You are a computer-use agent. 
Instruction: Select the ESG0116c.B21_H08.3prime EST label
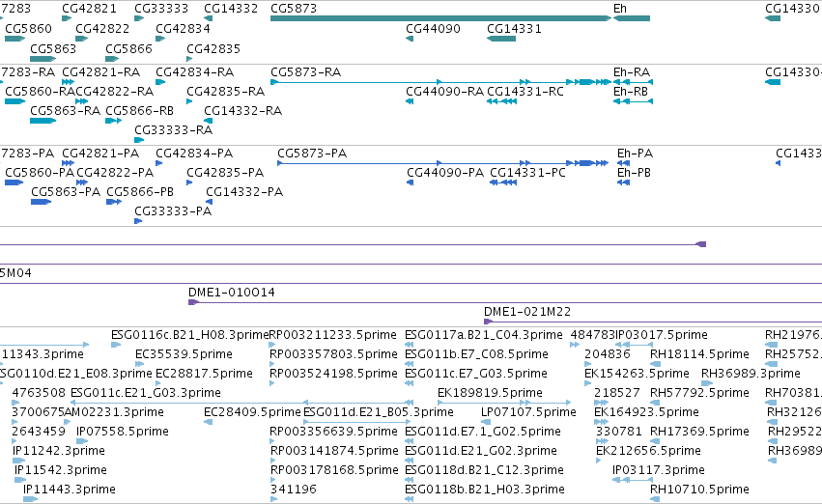point(189,335)
